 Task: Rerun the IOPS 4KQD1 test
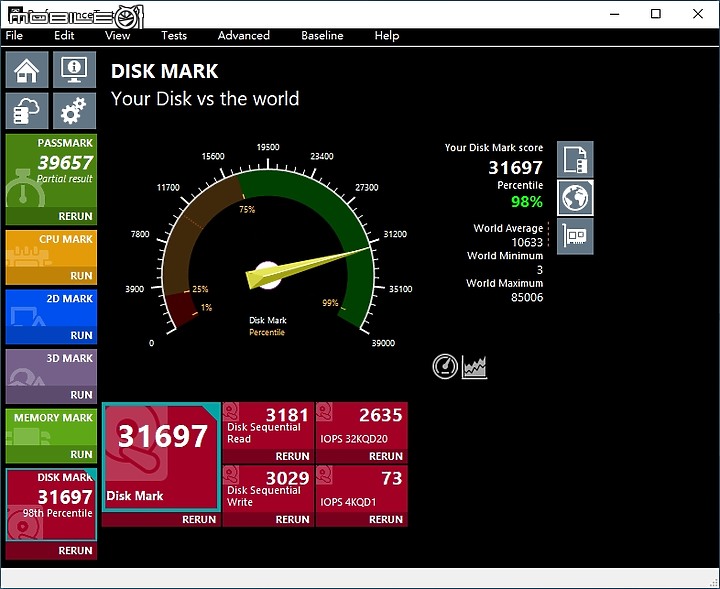[385, 519]
